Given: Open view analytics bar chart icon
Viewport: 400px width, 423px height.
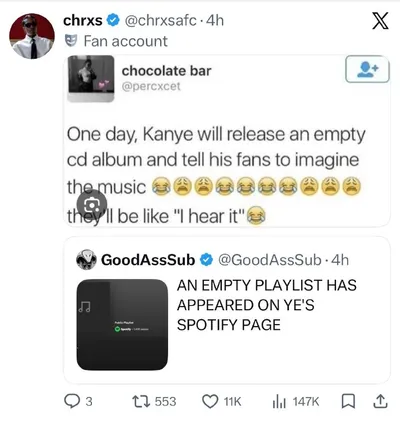Looking at the screenshot, I should (279, 401).
